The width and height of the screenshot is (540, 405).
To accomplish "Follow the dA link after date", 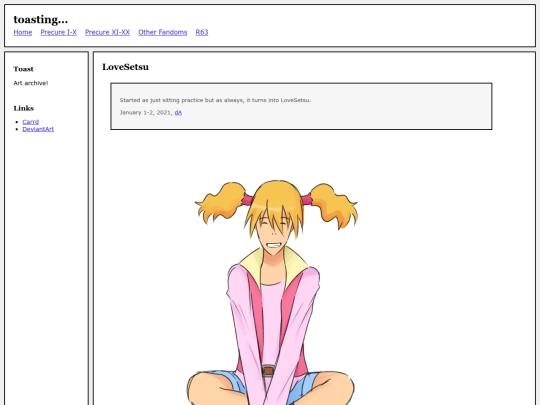I will [178, 113].
